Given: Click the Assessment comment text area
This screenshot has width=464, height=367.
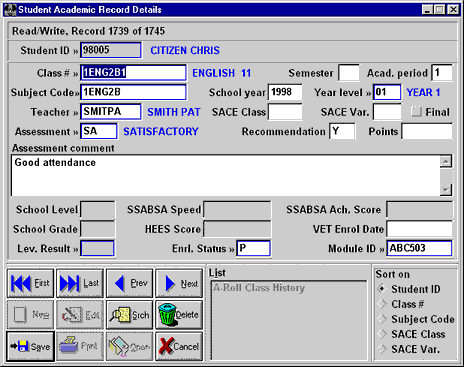Looking at the screenshot, I should (226, 175).
